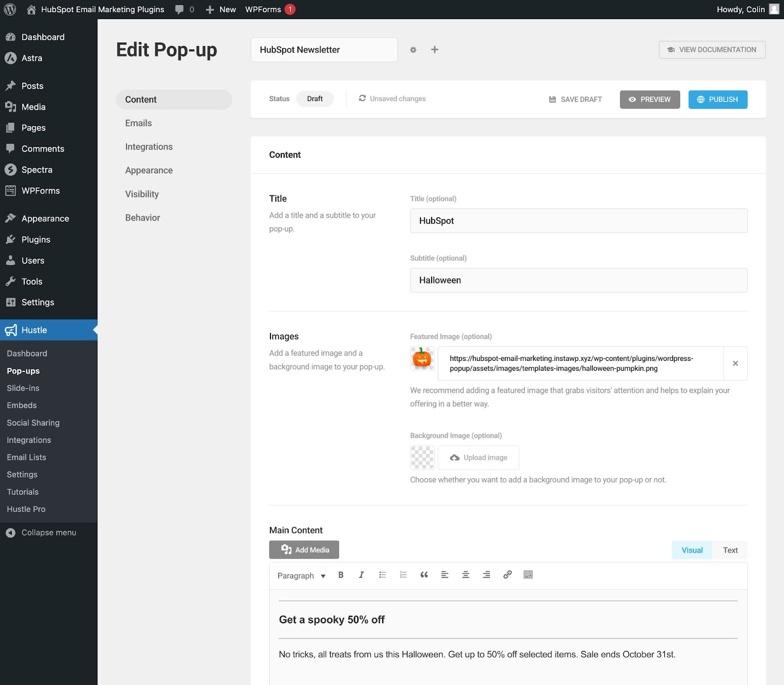Click the Publish button
The width and height of the screenshot is (784, 685).
tap(718, 100)
